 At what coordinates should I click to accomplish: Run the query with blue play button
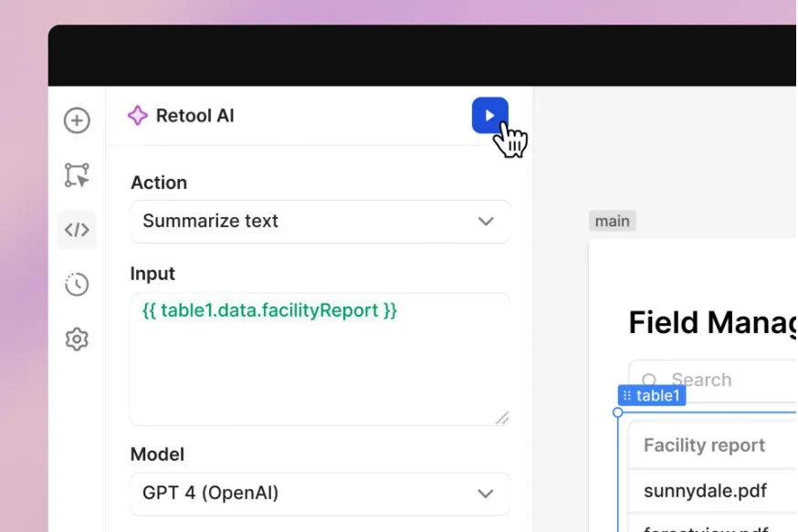pos(489,116)
